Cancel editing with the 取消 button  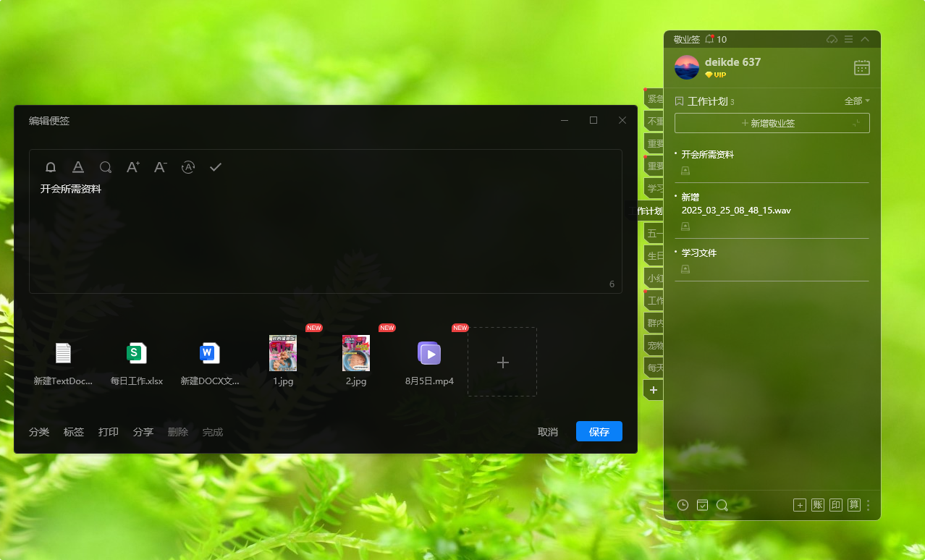click(x=548, y=432)
